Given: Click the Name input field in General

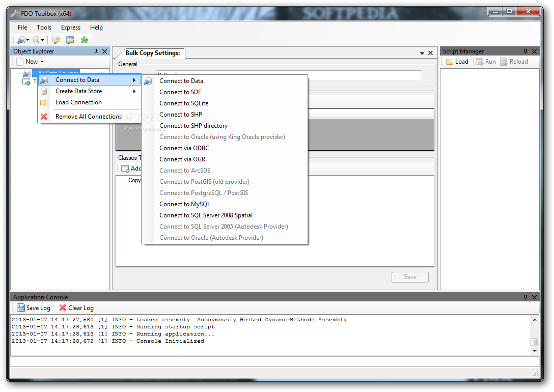Looking at the screenshot, I should 289,75.
